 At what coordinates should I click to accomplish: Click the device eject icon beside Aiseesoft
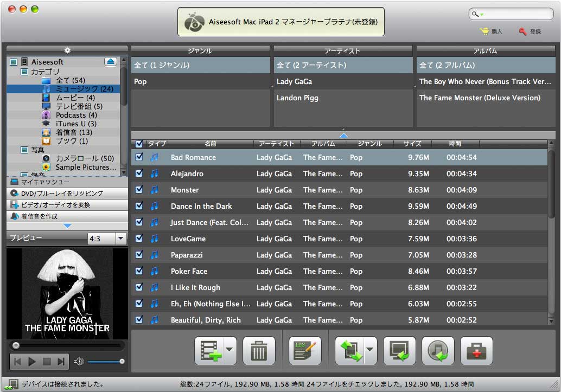(x=111, y=62)
